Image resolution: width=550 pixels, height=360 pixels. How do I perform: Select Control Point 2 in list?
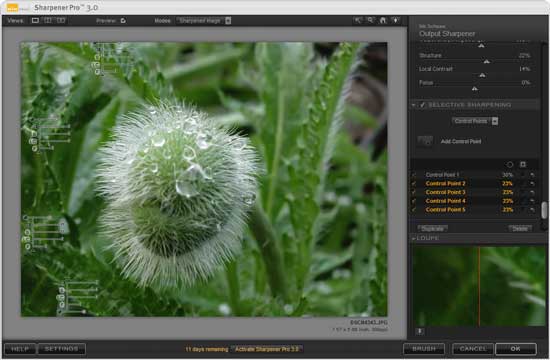pos(445,184)
